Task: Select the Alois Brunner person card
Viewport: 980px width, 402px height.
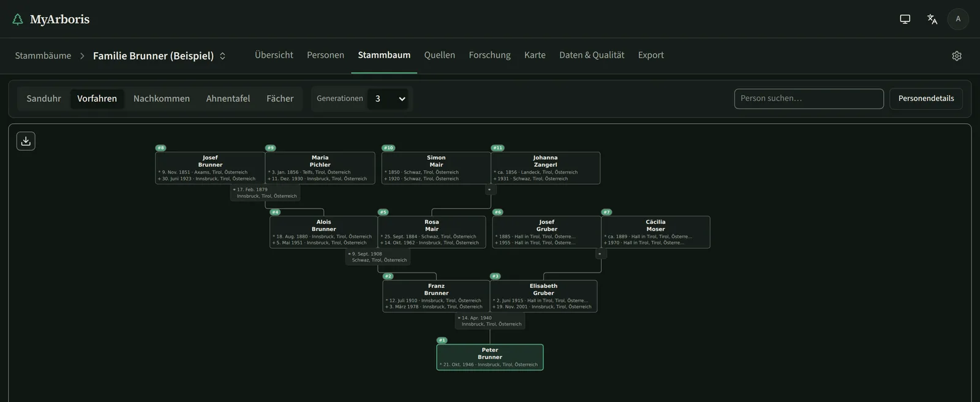Action: (323, 232)
